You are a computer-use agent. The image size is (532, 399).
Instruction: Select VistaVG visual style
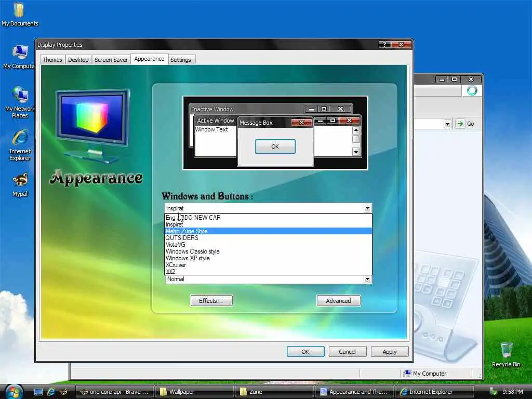coord(268,245)
